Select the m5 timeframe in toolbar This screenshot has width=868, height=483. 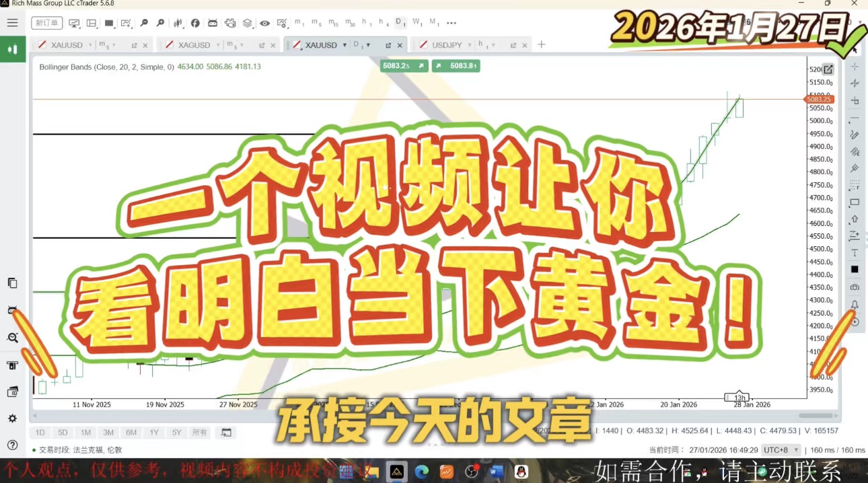pos(316,23)
